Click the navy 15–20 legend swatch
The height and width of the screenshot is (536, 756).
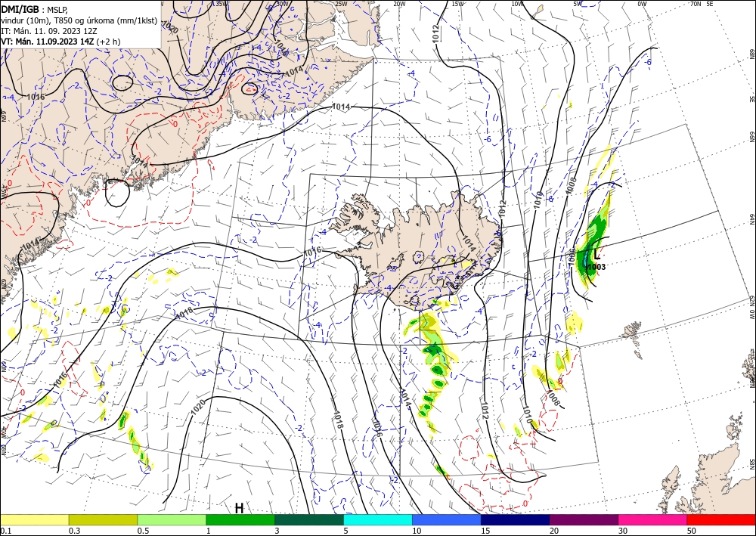click(516, 519)
